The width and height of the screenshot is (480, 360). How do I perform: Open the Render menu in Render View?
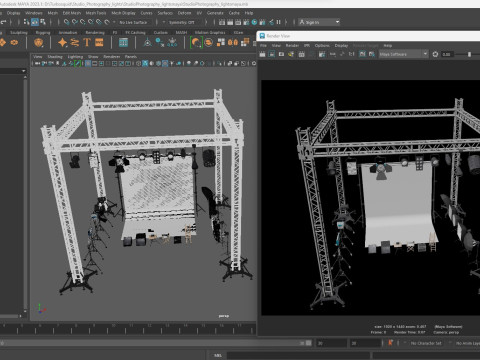click(x=292, y=45)
